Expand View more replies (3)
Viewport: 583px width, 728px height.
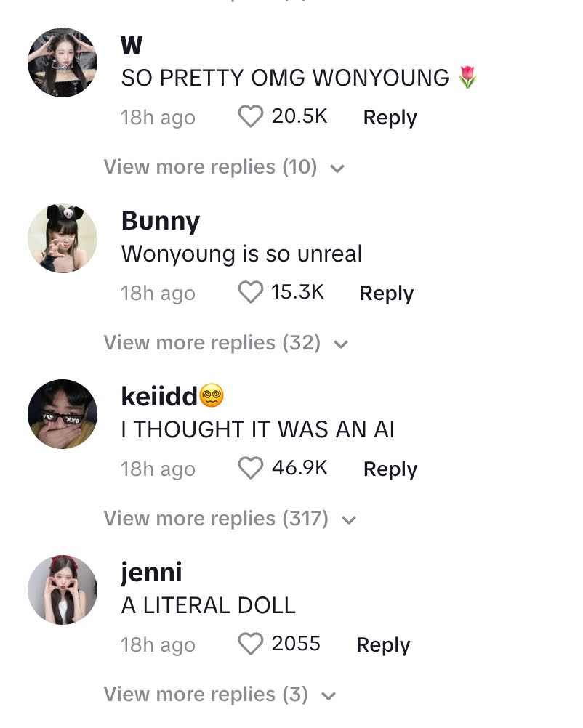coord(220,695)
